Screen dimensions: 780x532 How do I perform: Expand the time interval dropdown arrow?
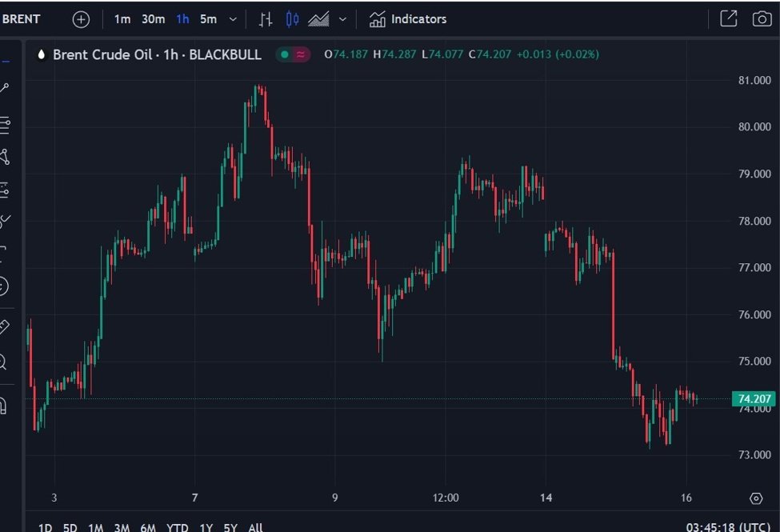(233, 19)
